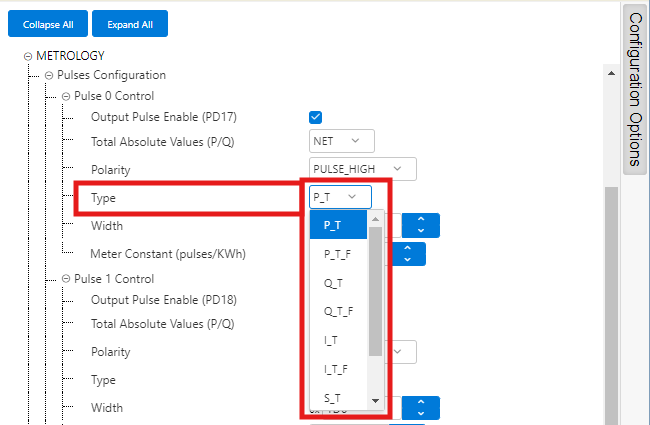650x425 pixels.
Task: Click the Expand All button
Action: coord(129,23)
